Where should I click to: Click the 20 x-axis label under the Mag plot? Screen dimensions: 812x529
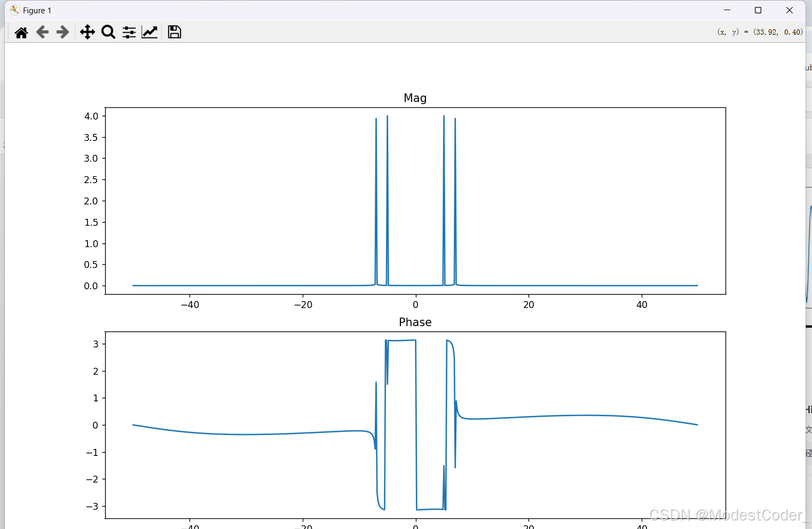(x=529, y=304)
